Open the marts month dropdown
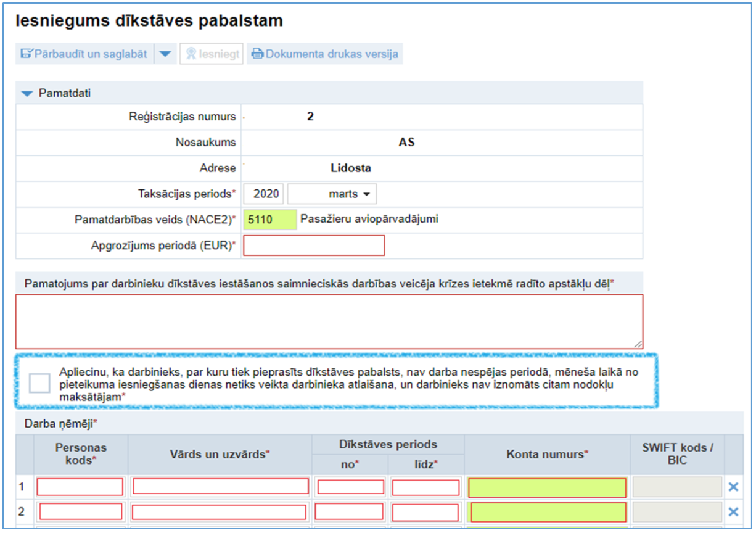Image resolution: width=756 pixels, height=533 pixels. [332, 194]
